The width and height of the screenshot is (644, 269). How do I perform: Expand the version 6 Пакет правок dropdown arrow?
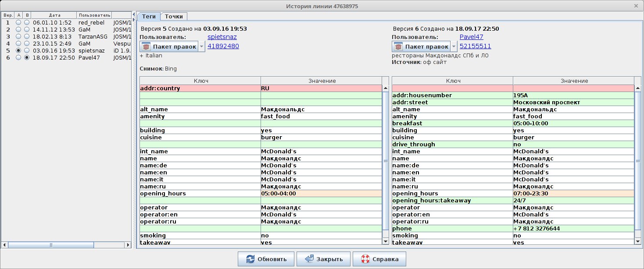point(454,46)
